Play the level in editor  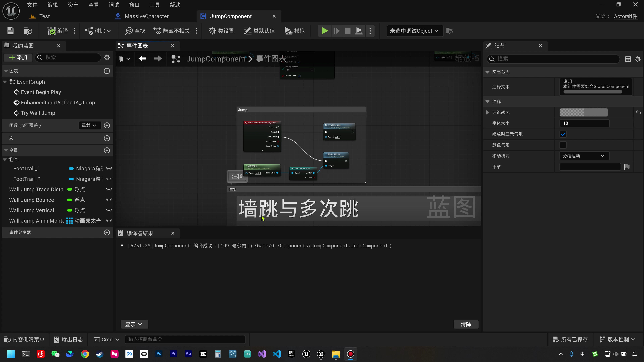[325, 31]
